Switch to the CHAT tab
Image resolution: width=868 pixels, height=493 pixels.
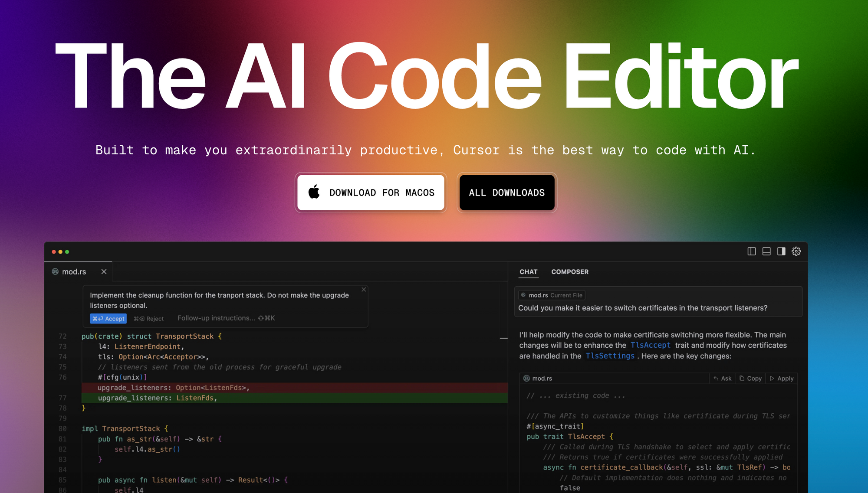click(x=528, y=272)
